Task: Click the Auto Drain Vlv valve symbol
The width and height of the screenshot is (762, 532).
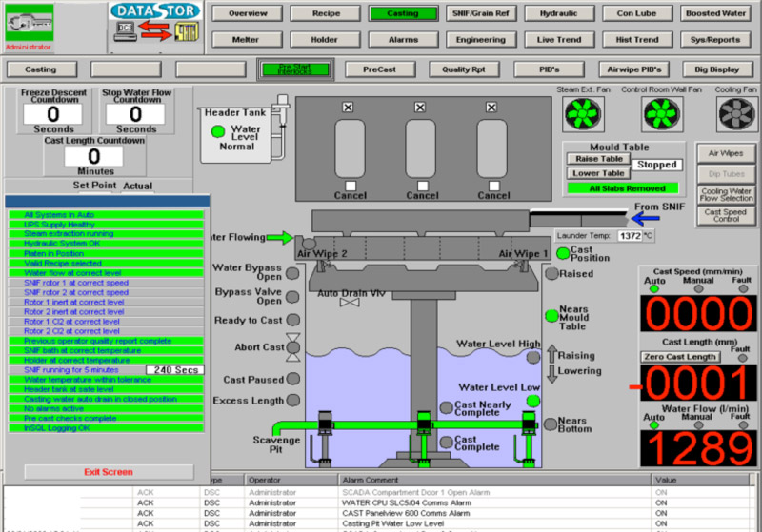Action: point(350,303)
